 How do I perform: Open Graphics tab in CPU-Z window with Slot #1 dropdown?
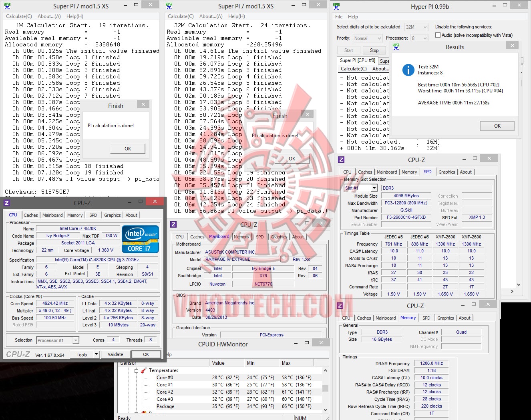click(447, 172)
